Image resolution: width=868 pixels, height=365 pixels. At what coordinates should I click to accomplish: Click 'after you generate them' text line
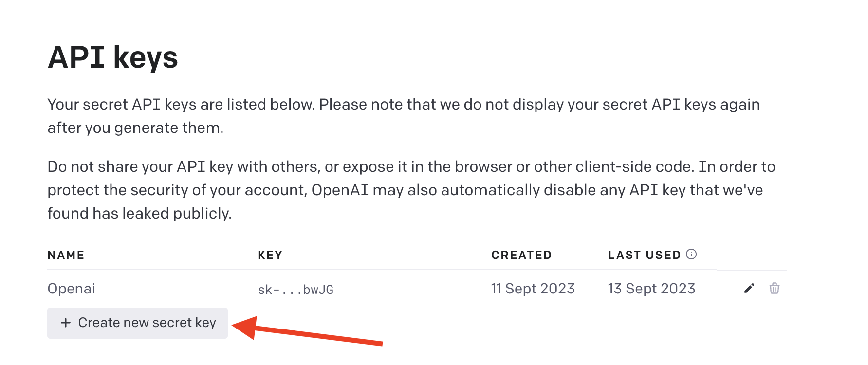click(135, 128)
